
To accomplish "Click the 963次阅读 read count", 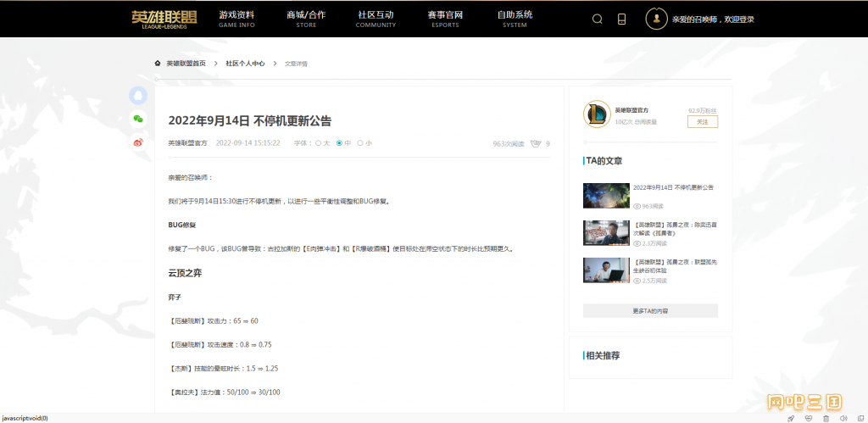I will 509,144.
